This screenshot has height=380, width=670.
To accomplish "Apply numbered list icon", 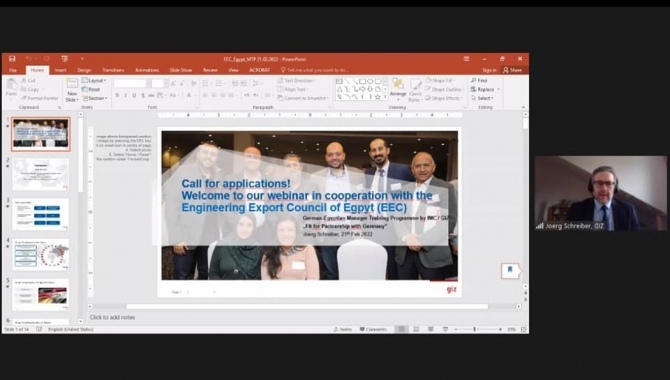I will 220,84.
